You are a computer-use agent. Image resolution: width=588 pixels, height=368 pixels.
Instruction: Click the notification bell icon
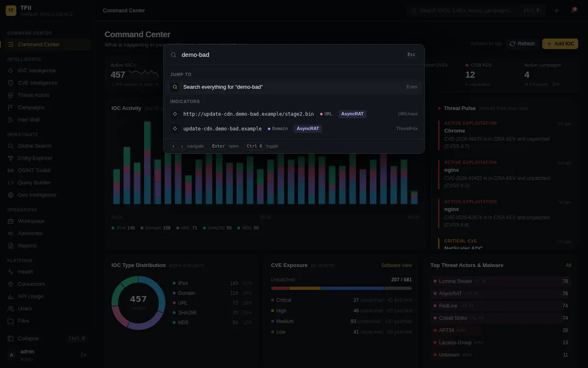coord(573,11)
